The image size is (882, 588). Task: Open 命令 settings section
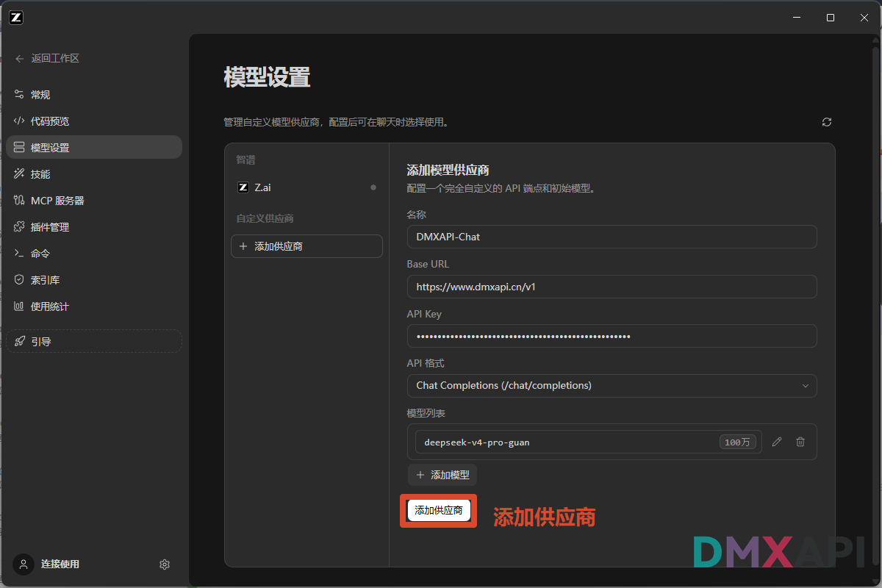93,254
